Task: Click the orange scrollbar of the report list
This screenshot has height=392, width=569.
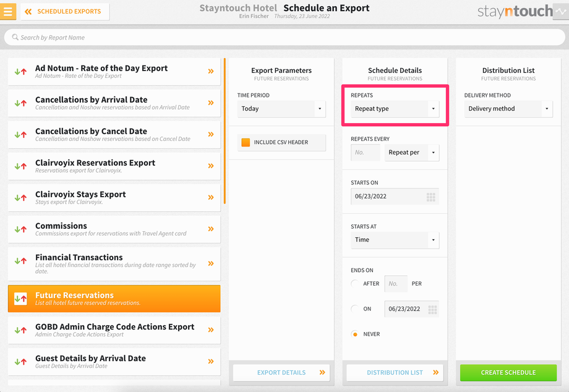Action: click(x=225, y=130)
